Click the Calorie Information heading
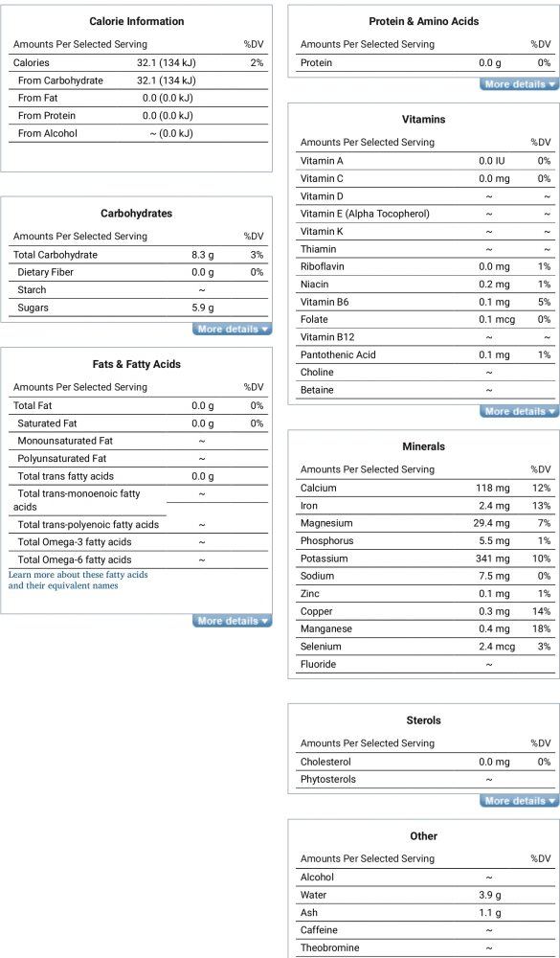560x958 pixels. click(137, 21)
